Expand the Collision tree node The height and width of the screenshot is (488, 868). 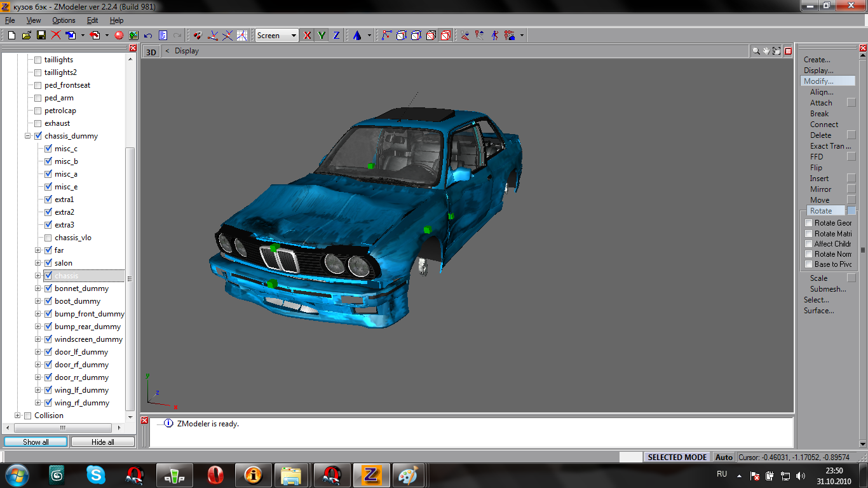click(18, 416)
